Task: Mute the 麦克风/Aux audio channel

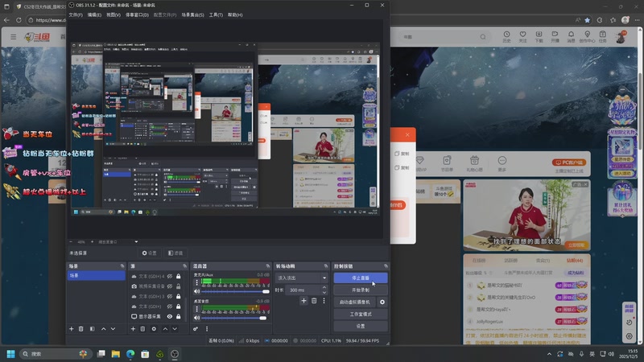Action: 196,291
